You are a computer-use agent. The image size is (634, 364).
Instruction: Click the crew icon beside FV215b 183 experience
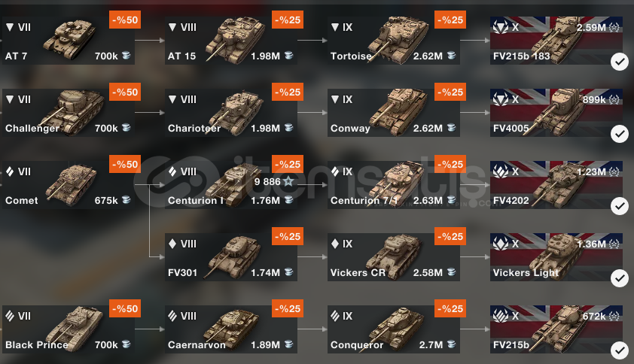pyautogui.click(x=614, y=28)
